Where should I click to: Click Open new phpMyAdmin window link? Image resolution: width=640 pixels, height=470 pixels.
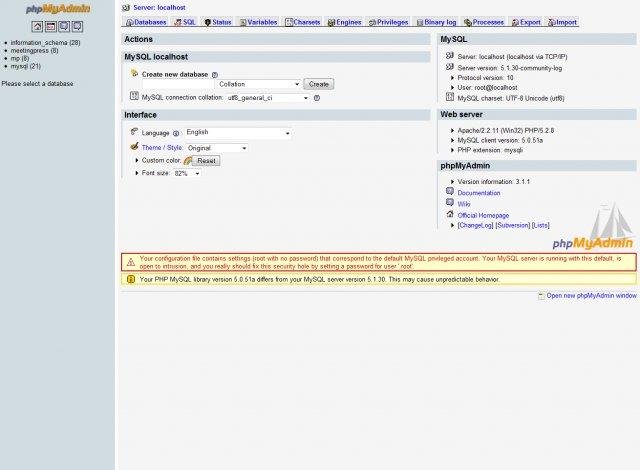coord(591,295)
